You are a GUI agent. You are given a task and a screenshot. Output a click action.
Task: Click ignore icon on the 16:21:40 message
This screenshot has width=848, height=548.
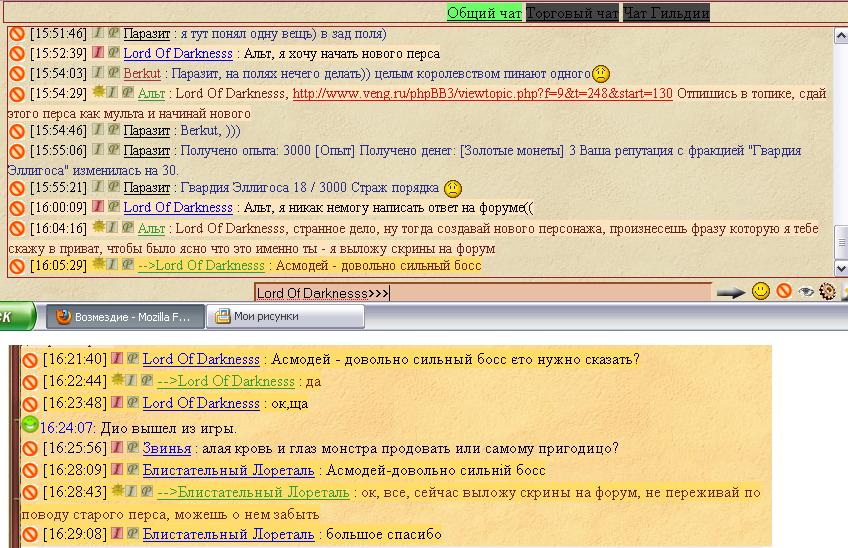(30, 360)
